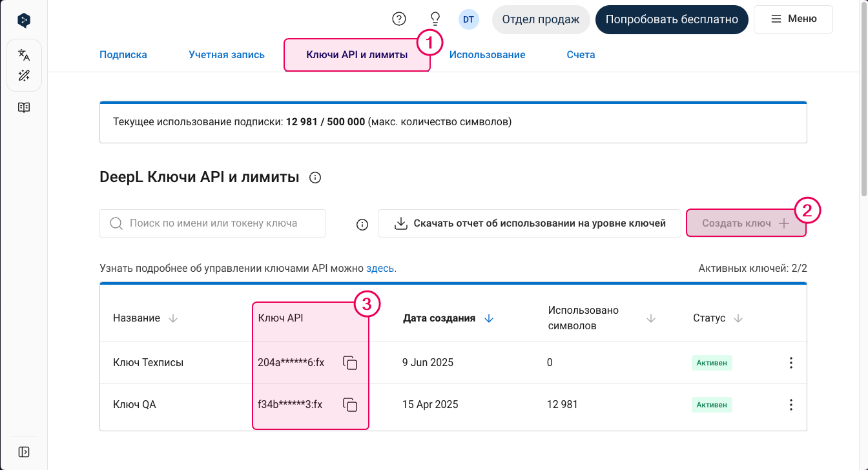Viewport: 868px width, 470px height.
Task: Copy the API key for Ключ Техписы
Action: tap(349, 363)
